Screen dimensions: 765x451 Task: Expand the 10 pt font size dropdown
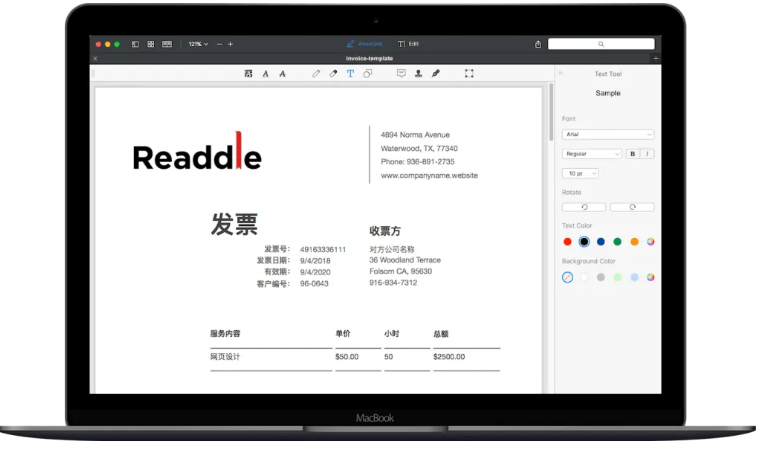click(x=580, y=173)
